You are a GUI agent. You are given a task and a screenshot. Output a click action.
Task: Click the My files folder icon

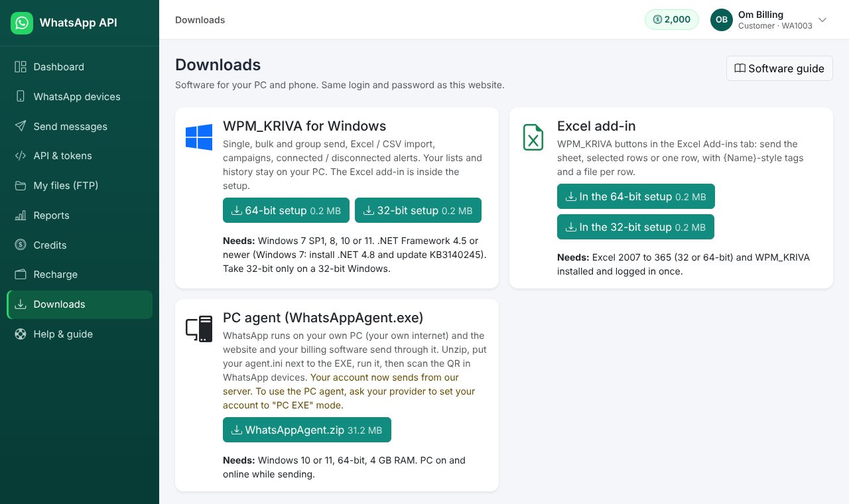click(21, 186)
